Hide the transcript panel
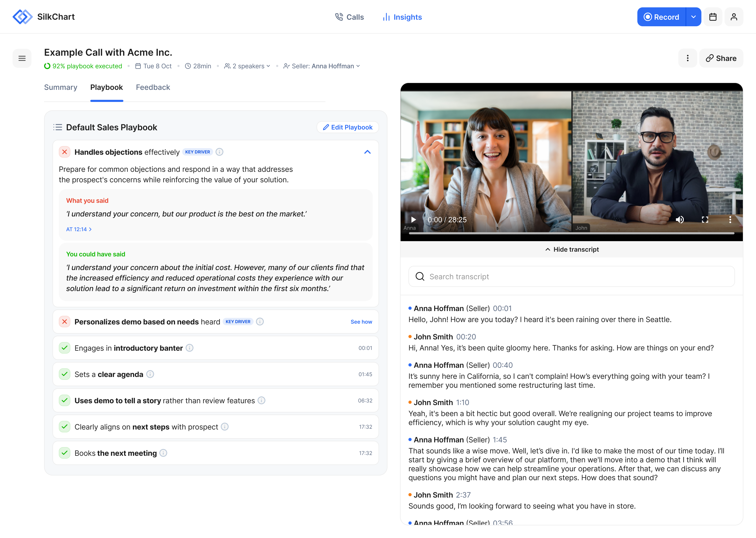The width and height of the screenshot is (756, 538). [572, 250]
